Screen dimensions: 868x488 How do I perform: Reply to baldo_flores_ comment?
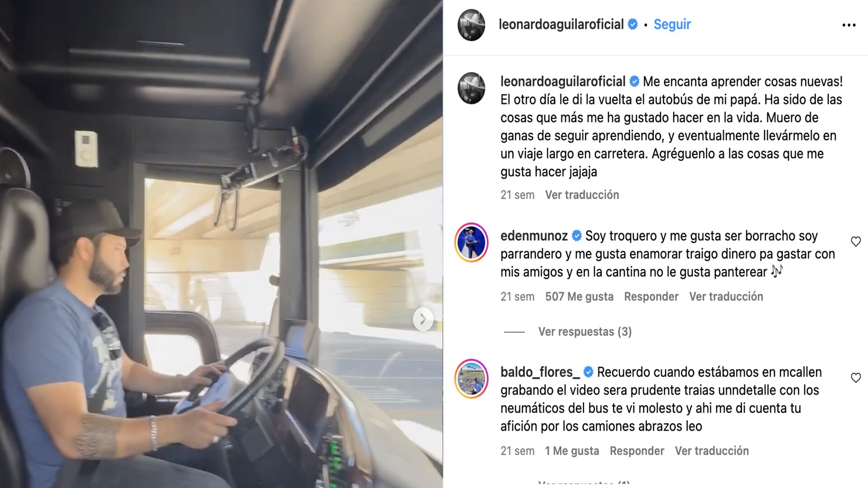(x=637, y=451)
